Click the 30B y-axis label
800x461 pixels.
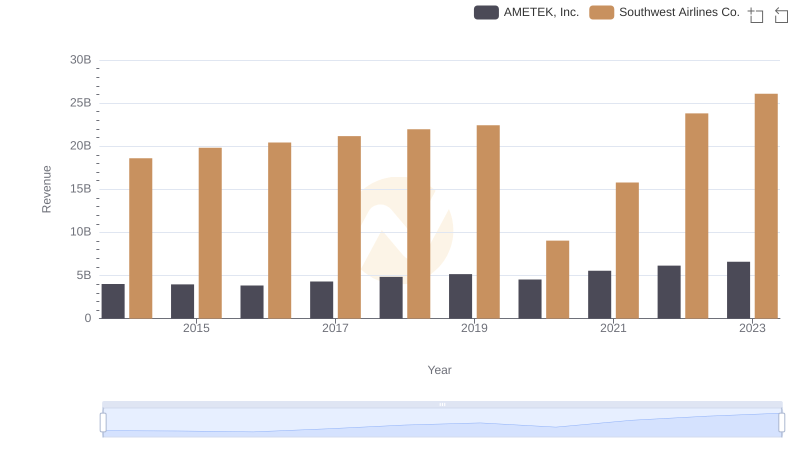tap(81, 60)
